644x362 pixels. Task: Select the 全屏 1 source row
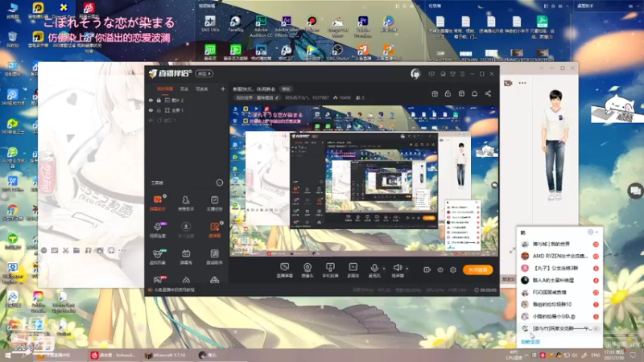[x=185, y=110]
